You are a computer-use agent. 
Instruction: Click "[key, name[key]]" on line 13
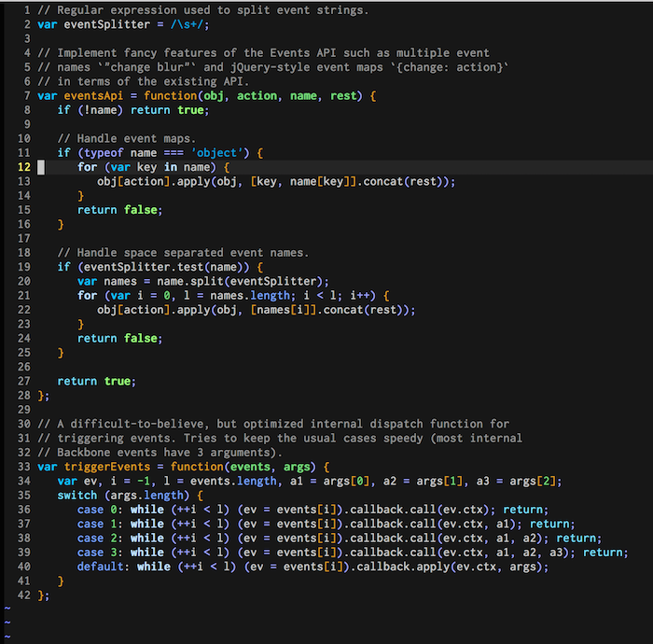coord(303,182)
